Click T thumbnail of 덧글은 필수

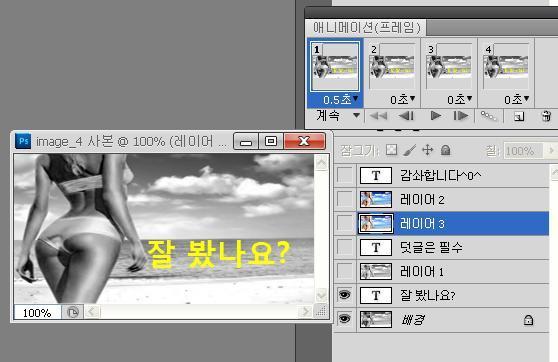(376, 247)
